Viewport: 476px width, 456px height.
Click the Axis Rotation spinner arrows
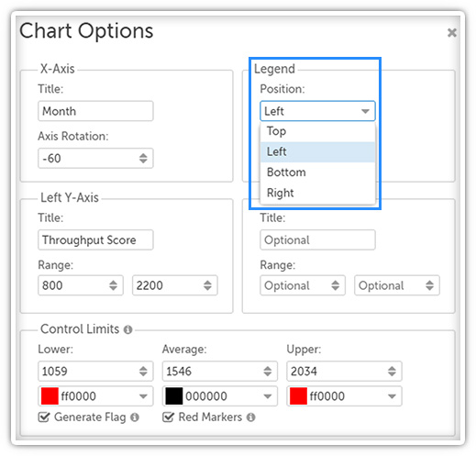[x=143, y=158]
